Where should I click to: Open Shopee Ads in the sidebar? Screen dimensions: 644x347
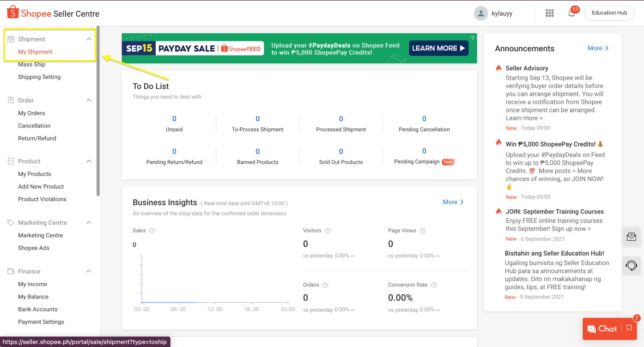34,248
